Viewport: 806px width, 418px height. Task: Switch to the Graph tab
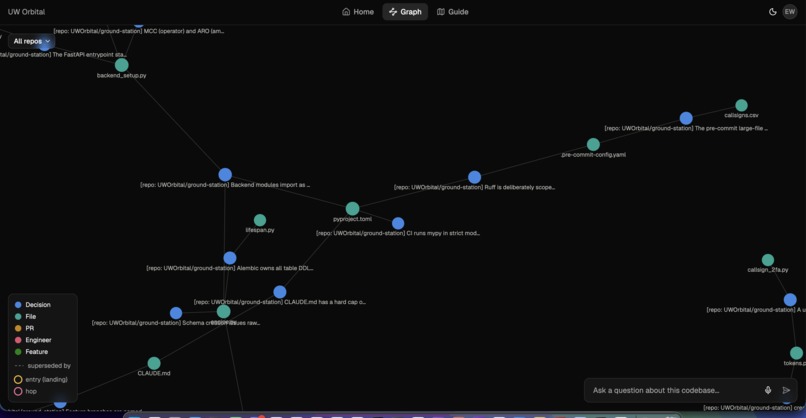405,12
